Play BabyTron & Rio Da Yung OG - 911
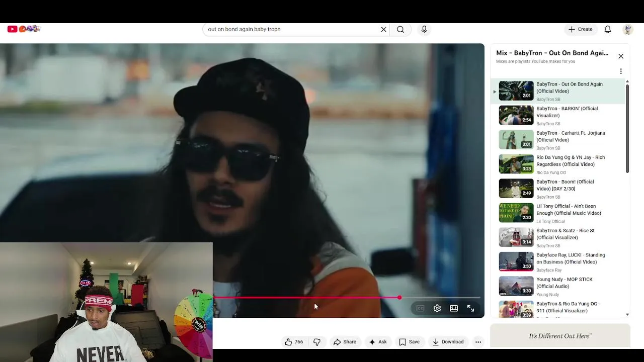Viewport: 644px width, 362px height. click(558, 309)
